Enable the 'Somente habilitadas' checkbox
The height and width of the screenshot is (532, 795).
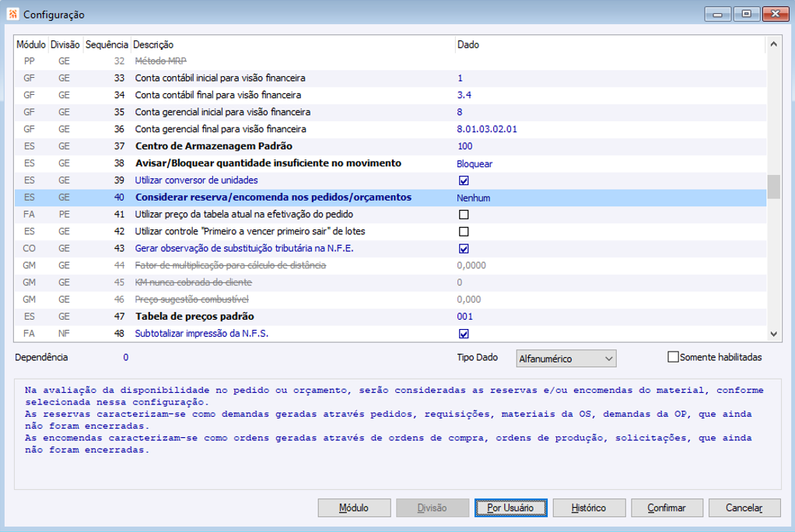pyautogui.click(x=673, y=357)
